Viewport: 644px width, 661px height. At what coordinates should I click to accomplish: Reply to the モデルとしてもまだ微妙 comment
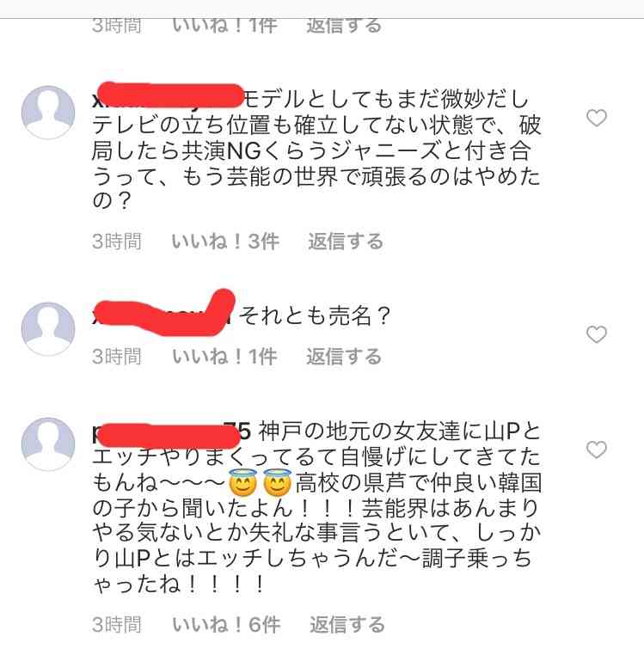(346, 242)
